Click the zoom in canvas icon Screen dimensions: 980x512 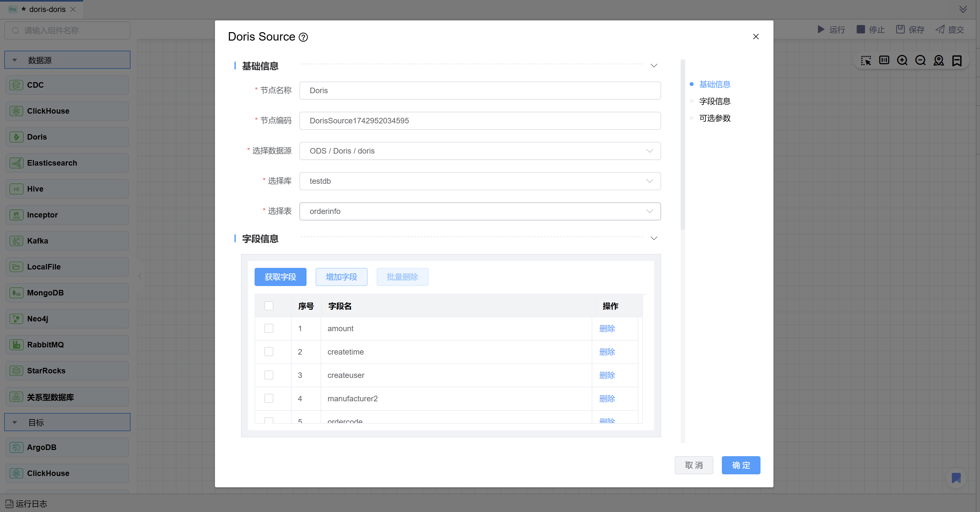(x=902, y=60)
